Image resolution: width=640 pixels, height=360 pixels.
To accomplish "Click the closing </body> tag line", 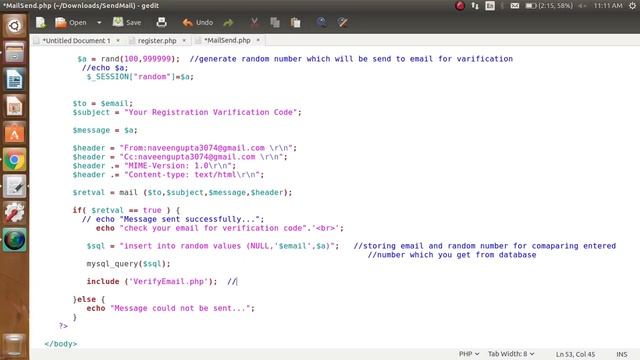I will coord(60,344).
